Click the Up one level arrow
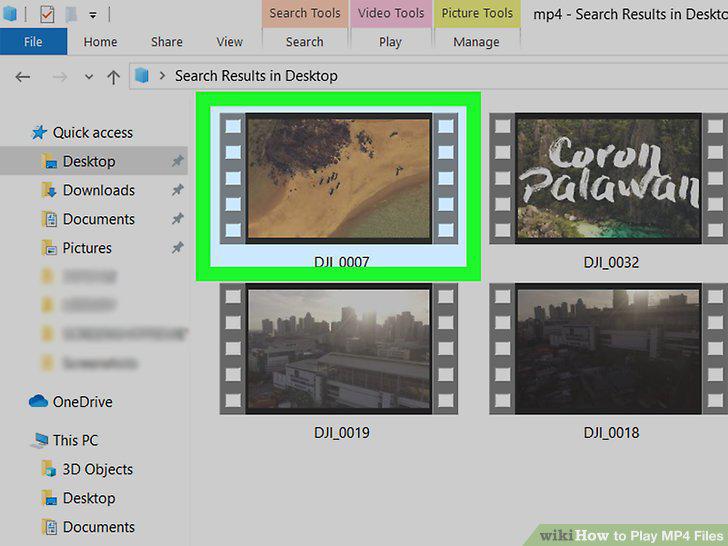The height and width of the screenshot is (546, 728). tap(113, 77)
